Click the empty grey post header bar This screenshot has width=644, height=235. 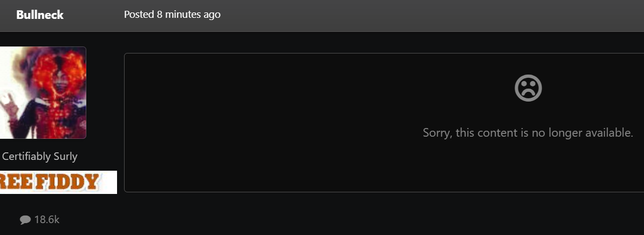pos(431,15)
